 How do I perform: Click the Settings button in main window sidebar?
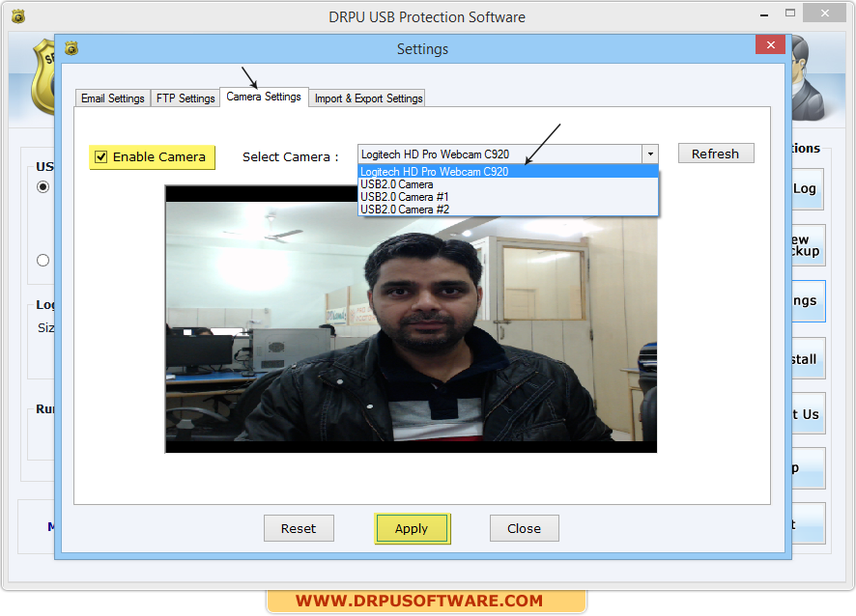pyautogui.click(x=808, y=301)
